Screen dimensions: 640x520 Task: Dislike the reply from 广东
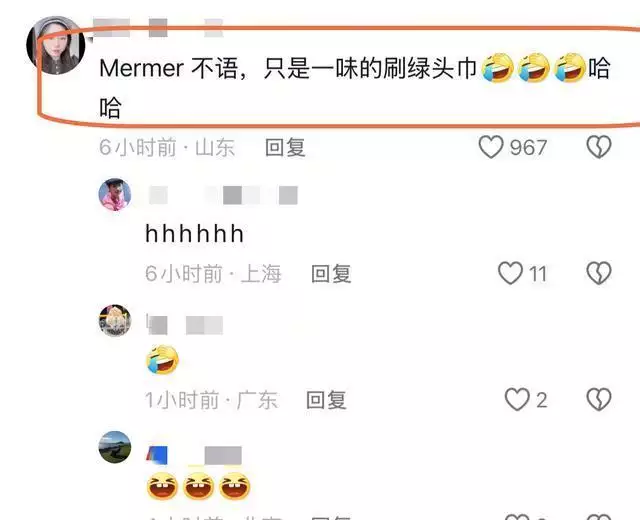(599, 399)
